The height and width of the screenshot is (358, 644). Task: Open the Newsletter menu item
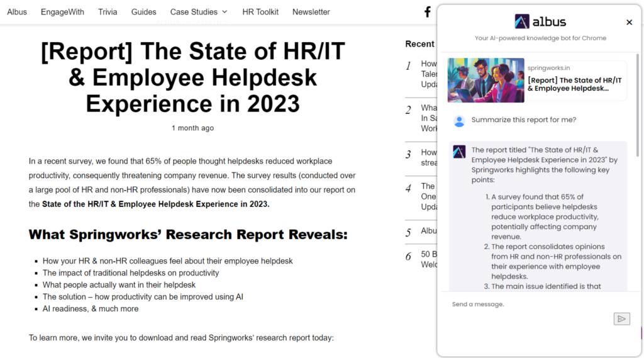tap(311, 12)
